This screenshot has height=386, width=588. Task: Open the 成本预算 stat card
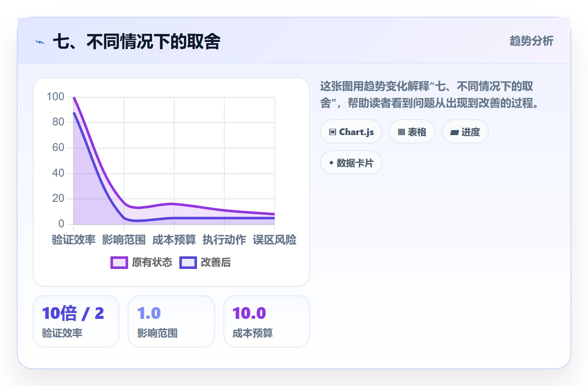point(267,321)
